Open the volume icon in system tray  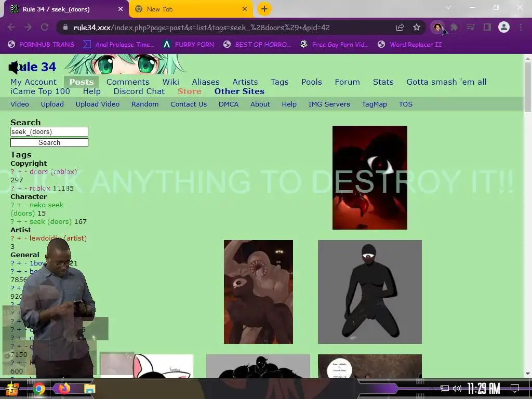coord(457,389)
